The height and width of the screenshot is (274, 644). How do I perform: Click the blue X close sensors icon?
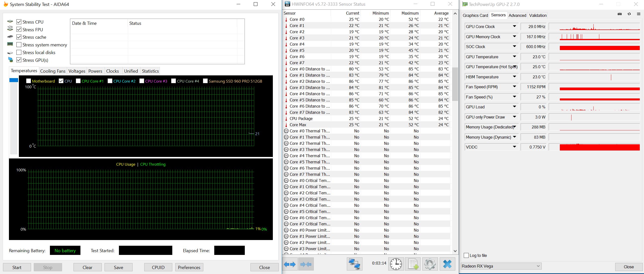click(447, 264)
